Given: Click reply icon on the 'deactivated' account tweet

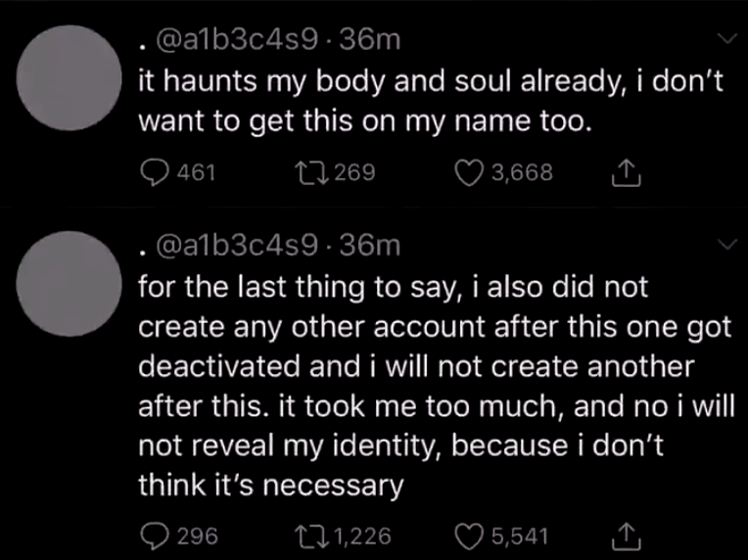Looking at the screenshot, I should pos(154,536).
